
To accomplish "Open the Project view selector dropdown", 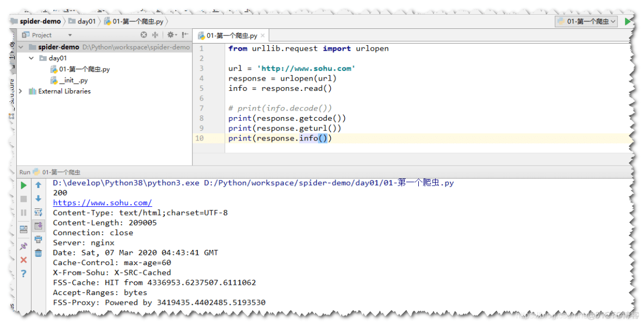I will click(x=70, y=35).
